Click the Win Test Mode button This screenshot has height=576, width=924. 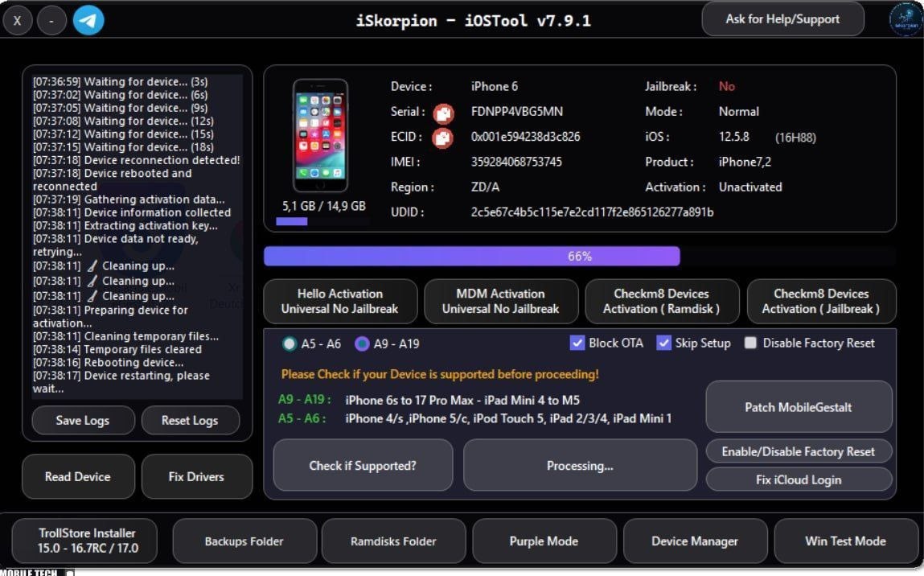point(846,541)
